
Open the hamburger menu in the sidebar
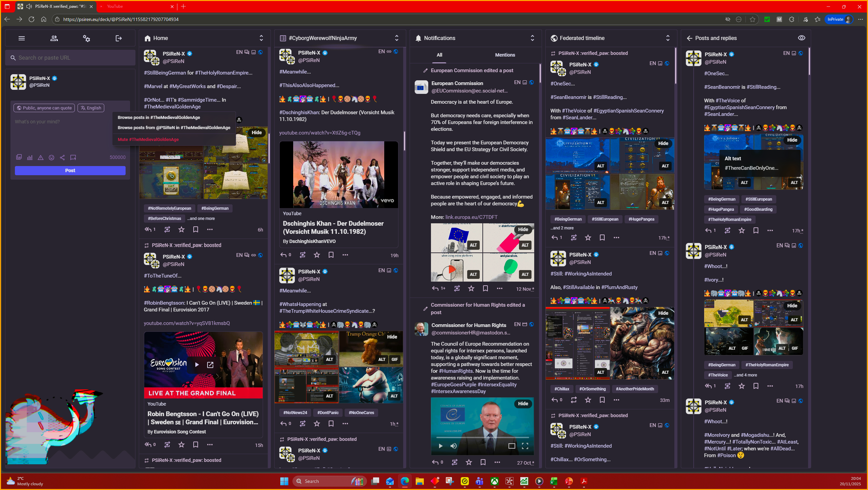[22, 38]
